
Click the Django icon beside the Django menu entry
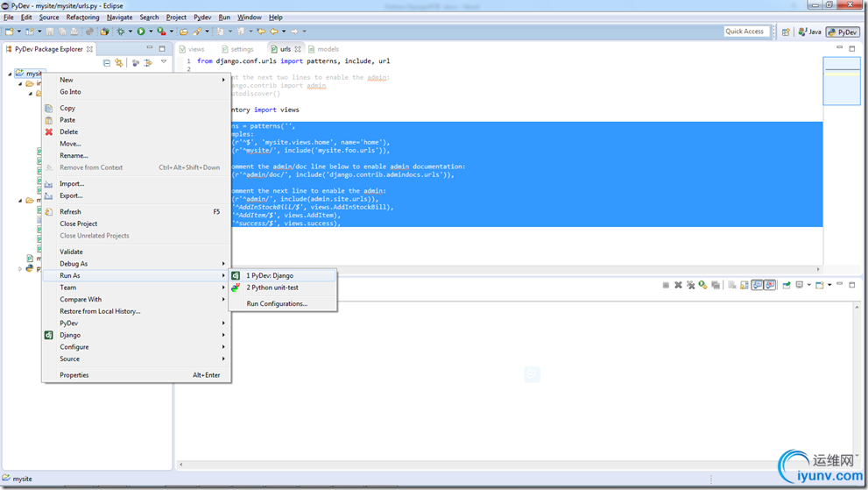click(49, 335)
